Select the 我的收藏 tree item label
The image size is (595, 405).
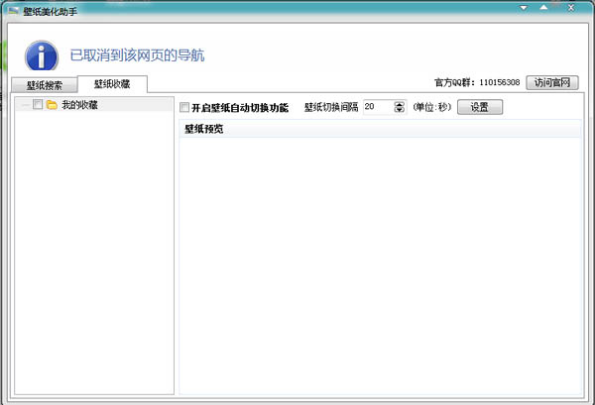coord(80,105)
